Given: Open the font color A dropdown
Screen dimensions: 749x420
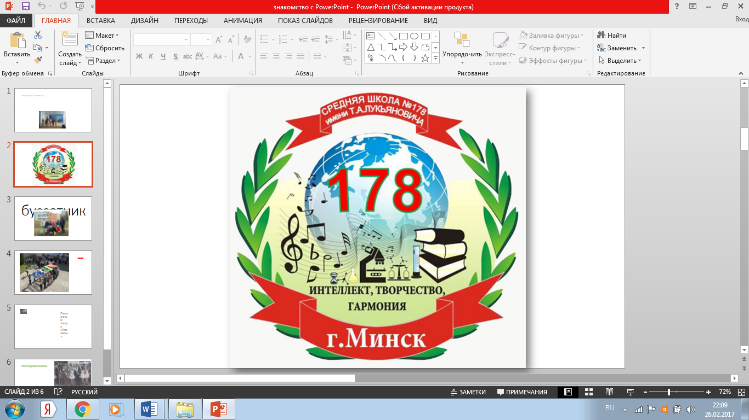Looking at the screenshot, I should coord(248,56).
